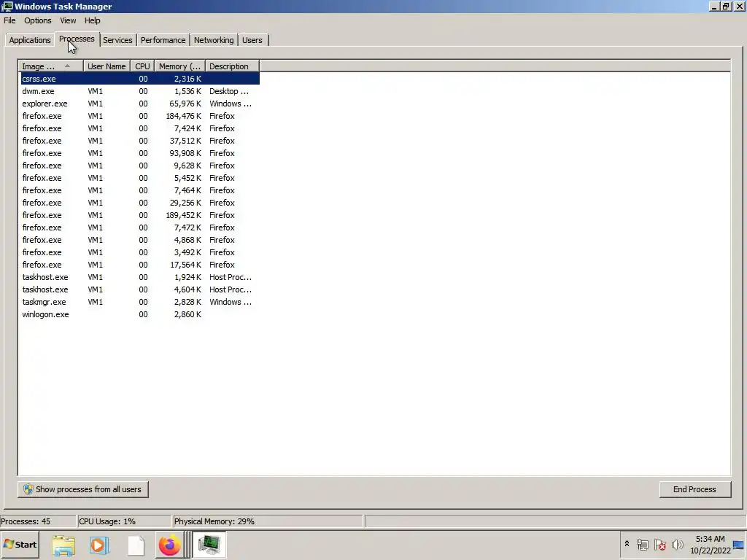Open the Help menu

tap(93, 20)
